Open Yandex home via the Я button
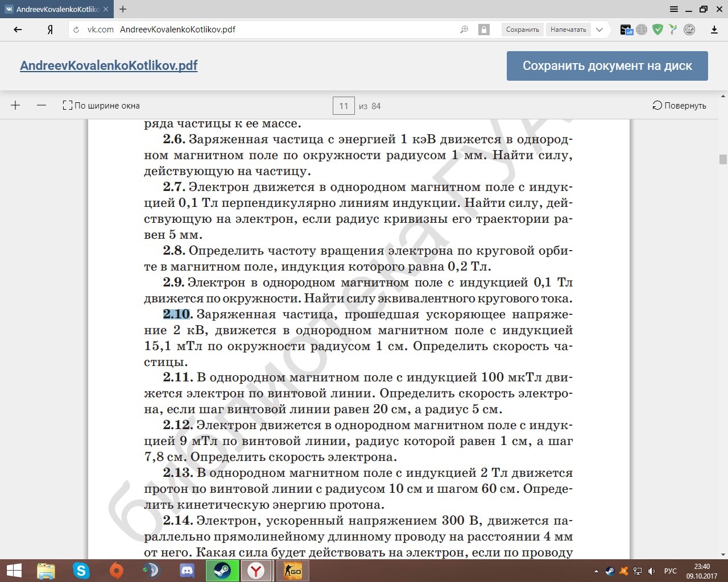This screenshot has width=728, height=582. click(51, 30)
